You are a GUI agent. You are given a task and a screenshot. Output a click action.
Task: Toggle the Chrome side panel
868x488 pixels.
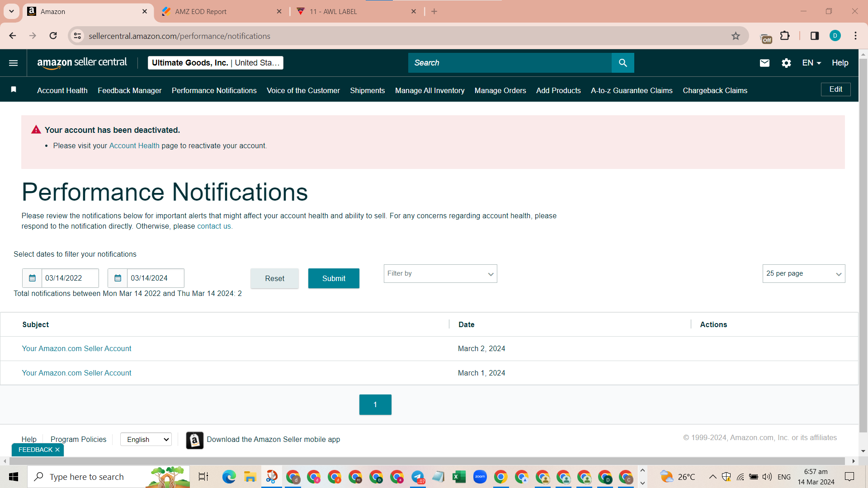coord(815,36)
